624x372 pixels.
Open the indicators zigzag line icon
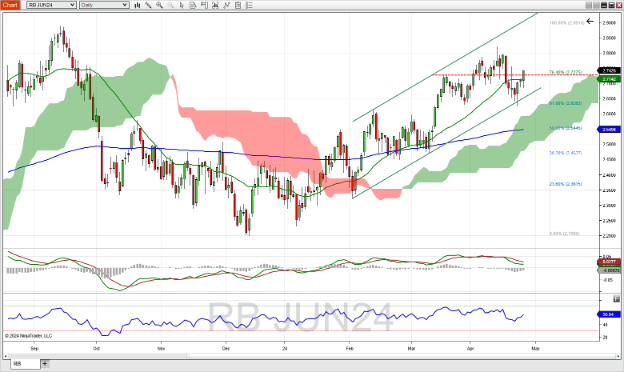pos(226,5)
